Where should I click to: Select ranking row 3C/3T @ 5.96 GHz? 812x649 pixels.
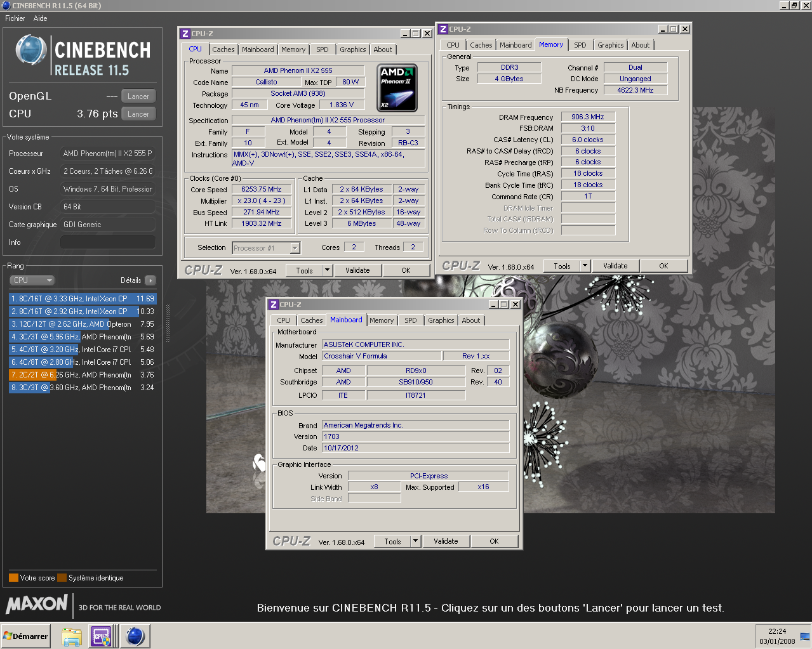pyautogui.click(x=83, y=337)
